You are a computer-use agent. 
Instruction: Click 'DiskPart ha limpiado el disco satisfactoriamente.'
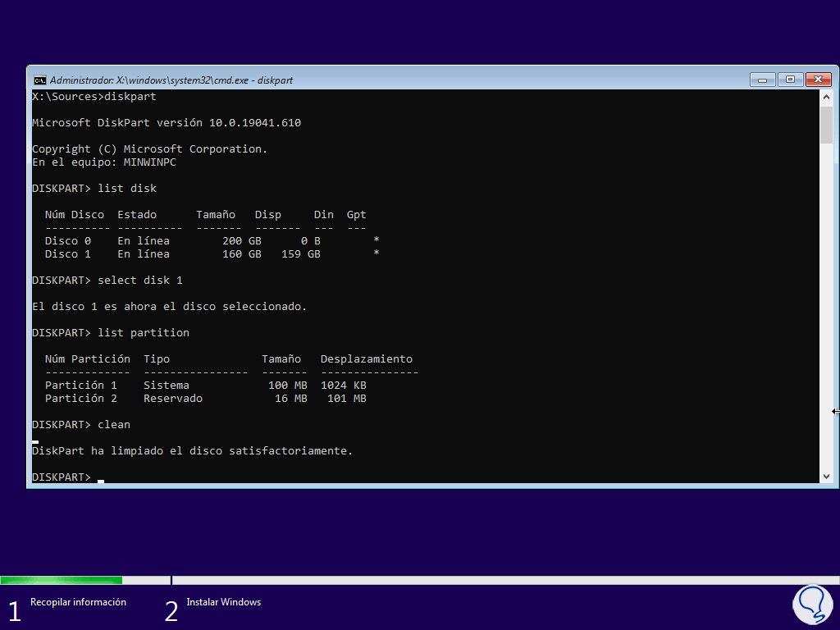(192, 451)
